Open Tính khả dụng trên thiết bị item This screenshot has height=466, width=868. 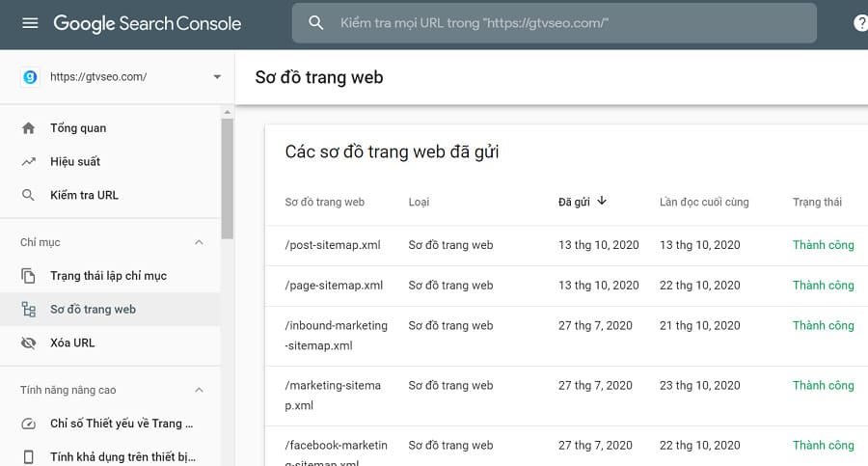click(x=110, y=456)
